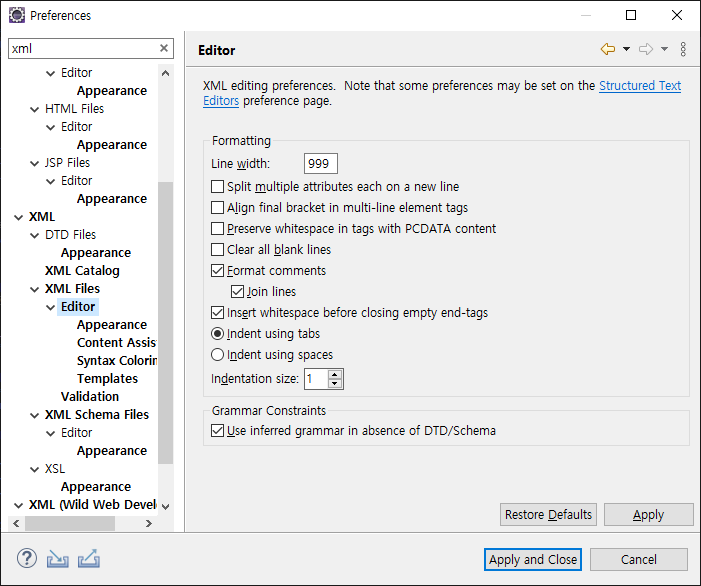Toggle Align final bracket in multi-line element tags
The height and width of the screenshot is (586, 701).
pyautogui.click(x=217, y=207)
